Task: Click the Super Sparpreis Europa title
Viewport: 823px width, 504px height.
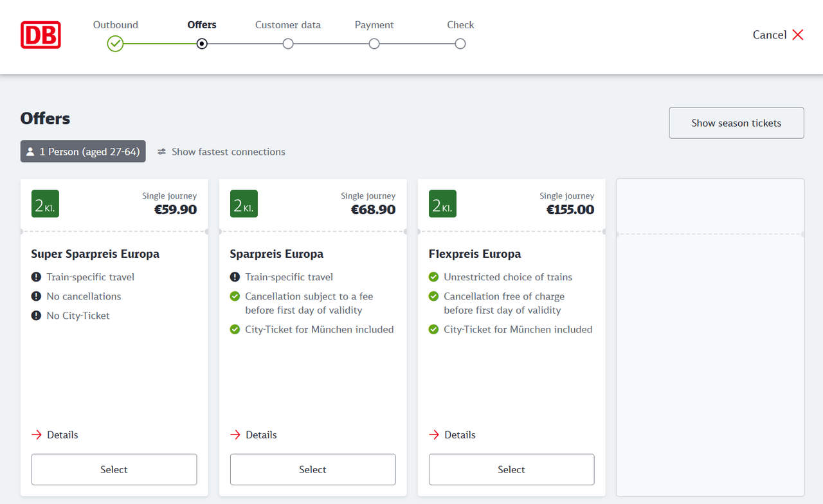Action: 95,254
